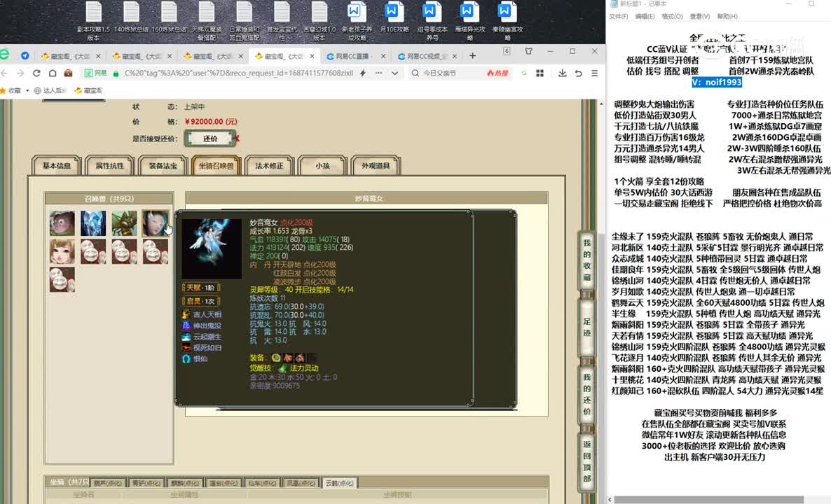
Task: Click the 恨仙 skill icon
Action: 186,359
